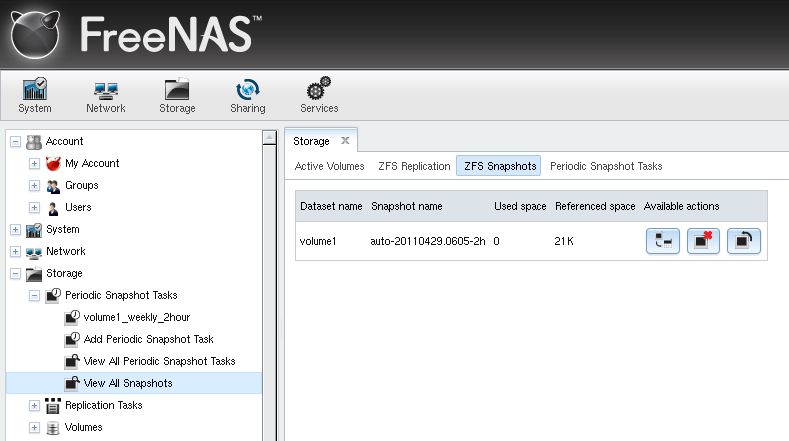Select the Replication Tasks label
This screenshot has width=789, height=441.
point(104,405)
